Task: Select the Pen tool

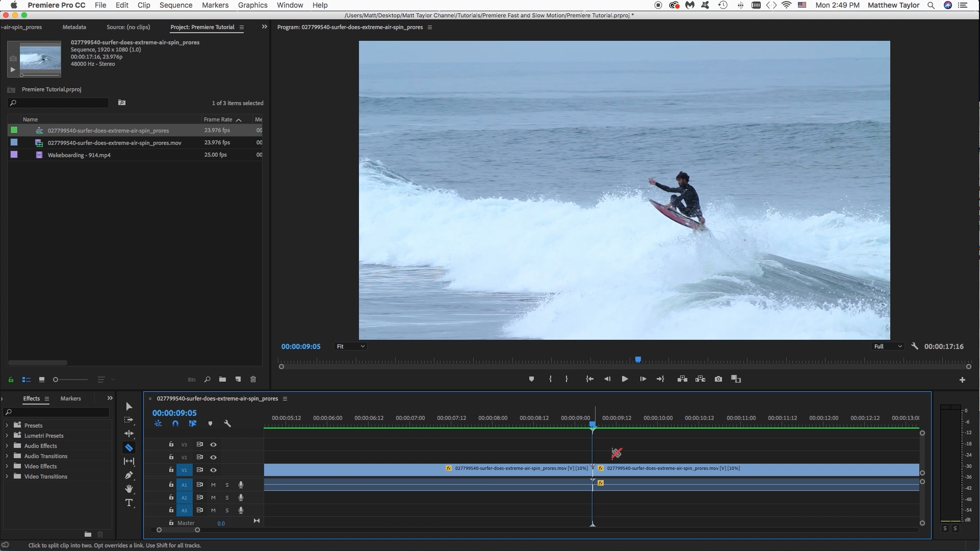Action: click(x=129, y=475)
